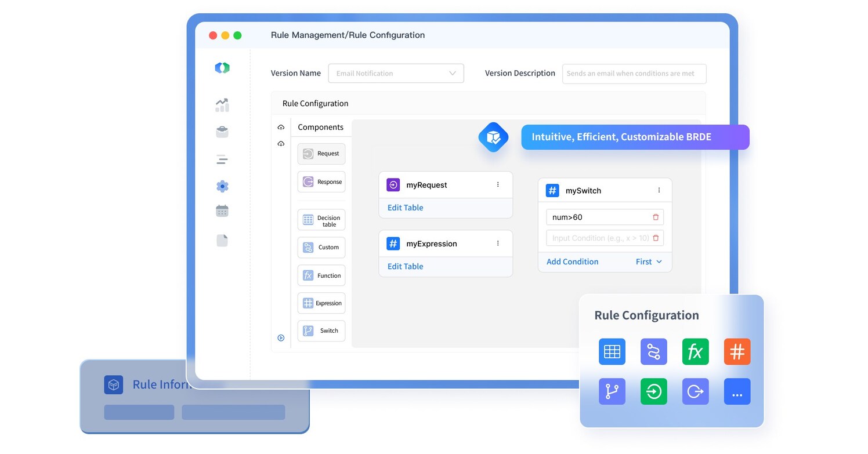This screenshot has width=868, height=454.
Task: Select the Switch component
Action: pos(321,330)
